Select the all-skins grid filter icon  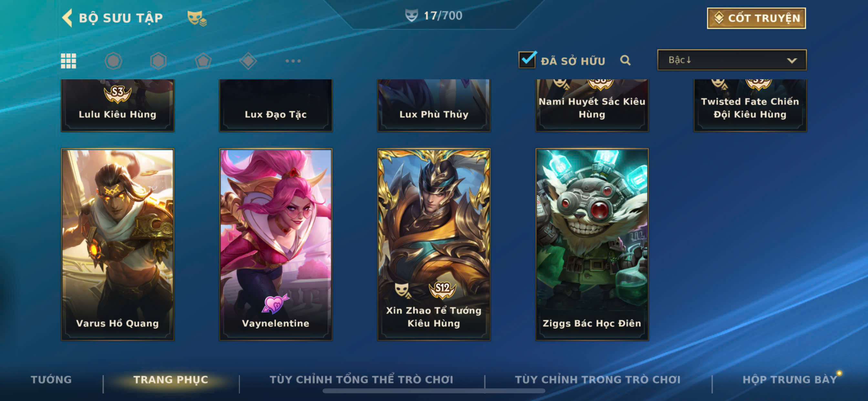tap(68, 61)
